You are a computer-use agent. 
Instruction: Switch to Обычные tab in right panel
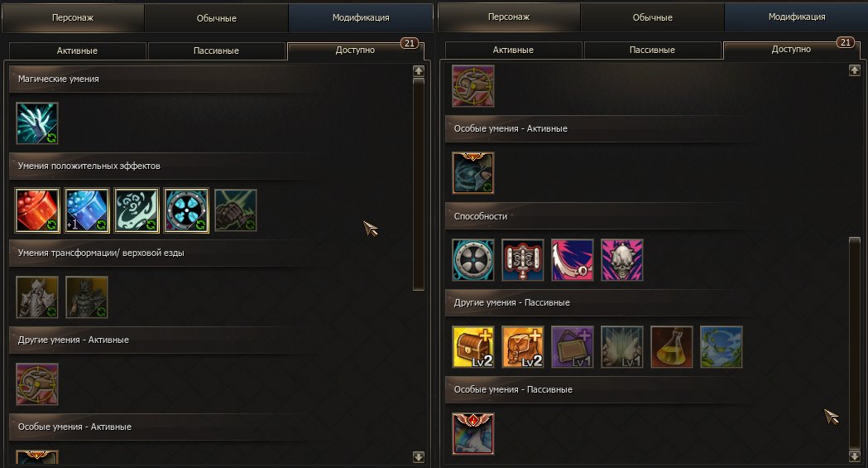coord(652,17)
